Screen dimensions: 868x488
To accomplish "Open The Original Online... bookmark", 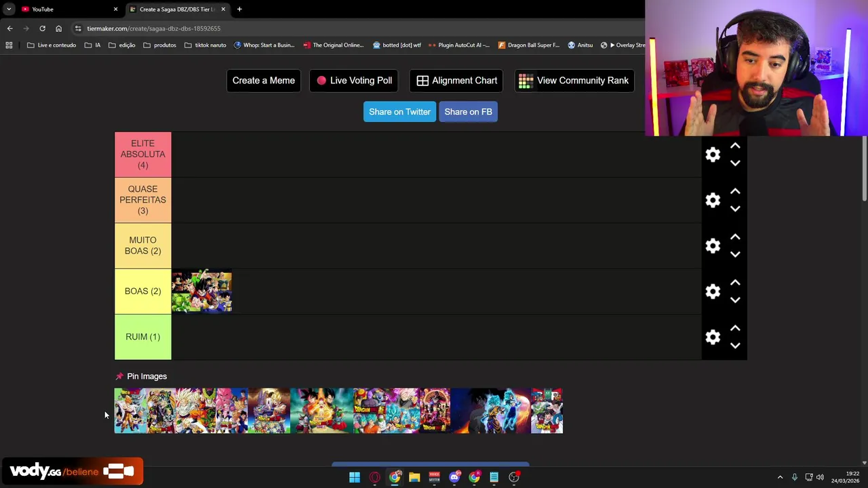I will tap(334, 45).
